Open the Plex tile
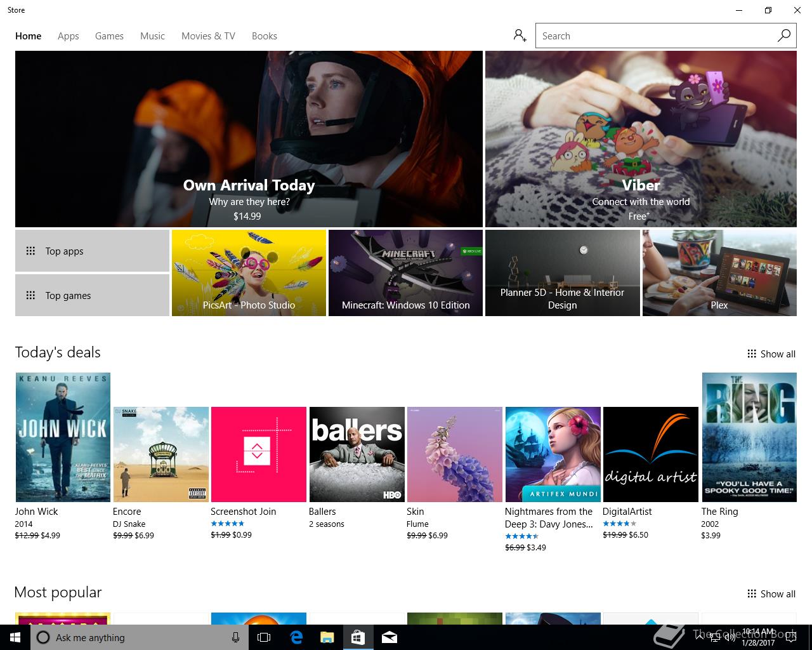Viewport: 812px width, 650px height. point(719,273)
